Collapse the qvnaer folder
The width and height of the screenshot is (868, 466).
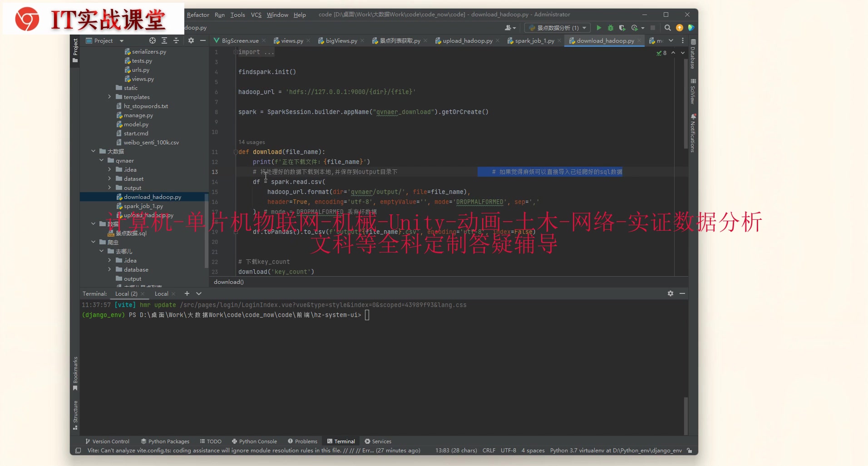tap(101, 160)
